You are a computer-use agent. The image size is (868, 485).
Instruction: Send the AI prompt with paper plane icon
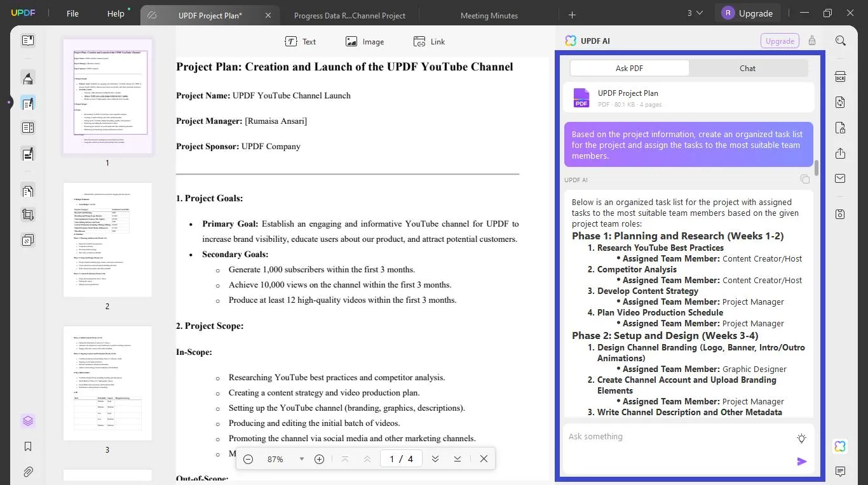pos(802,462)
